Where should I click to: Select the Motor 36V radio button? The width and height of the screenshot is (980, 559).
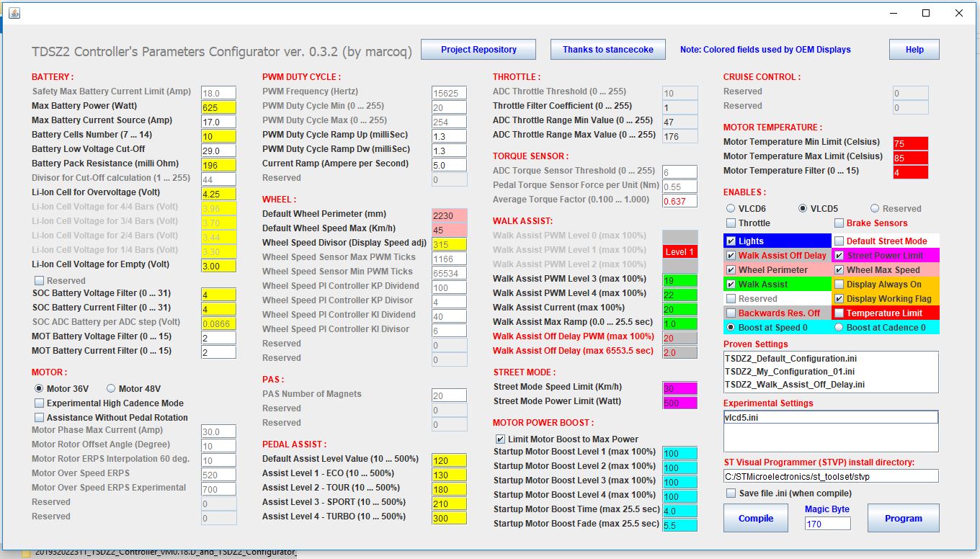[39, 388]
